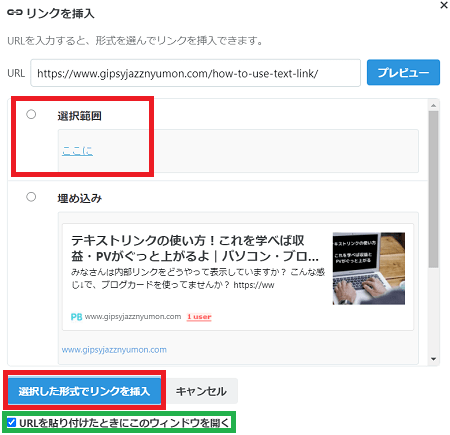Click 選択した形式でリンクを挿入 button
The height and width of the screenshot is (435, 450).
84,391
